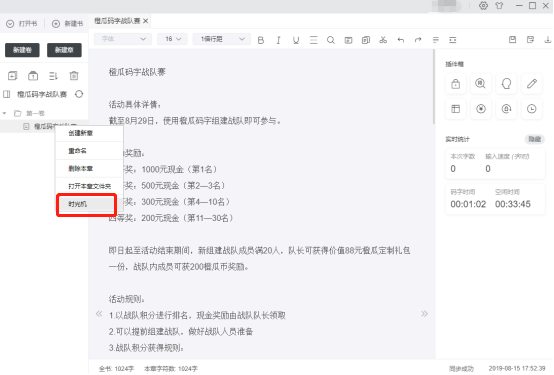This screenshot has height=375, width=554.
Task: Select the book title 橙瓜码字战队赛 in sidebar
Action: [x=42, y=94]
